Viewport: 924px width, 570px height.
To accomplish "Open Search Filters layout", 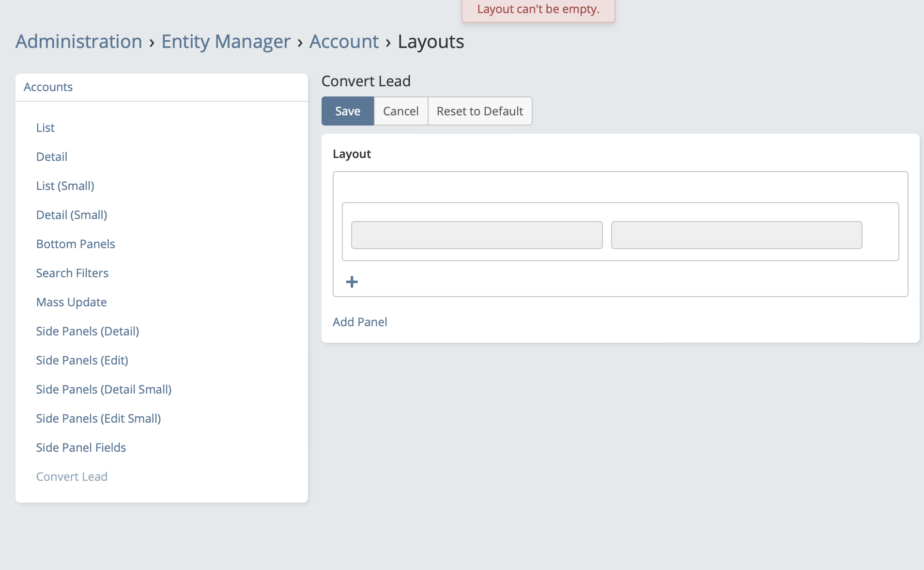I will 72,273.
